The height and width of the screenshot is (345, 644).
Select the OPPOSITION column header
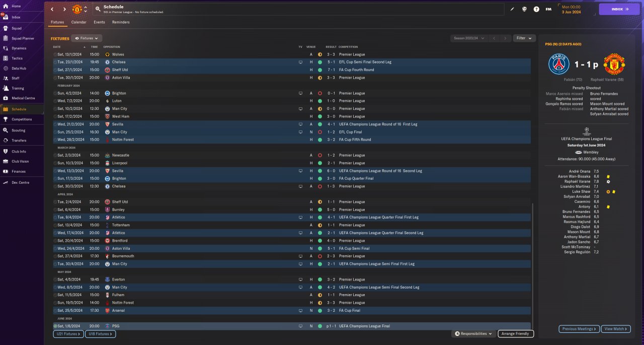click(x=112, y=47)
